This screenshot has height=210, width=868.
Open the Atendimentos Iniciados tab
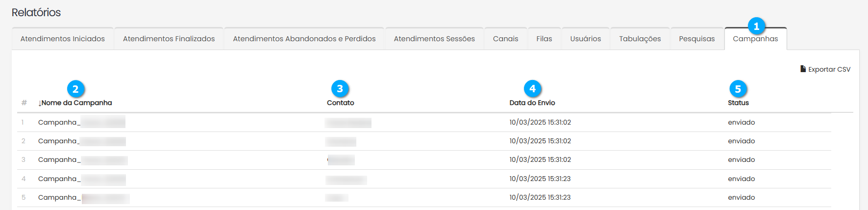(63, 39)
